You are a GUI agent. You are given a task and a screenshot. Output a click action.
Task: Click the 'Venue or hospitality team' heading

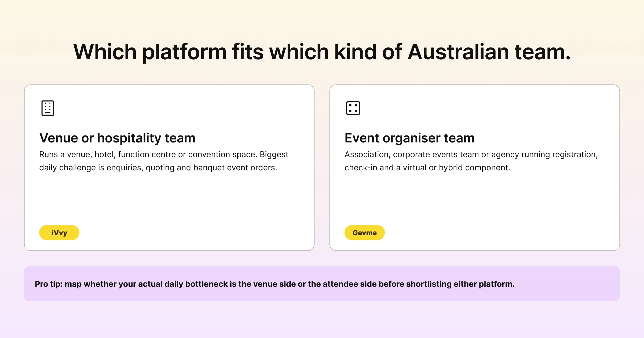[x=117, y=138]
